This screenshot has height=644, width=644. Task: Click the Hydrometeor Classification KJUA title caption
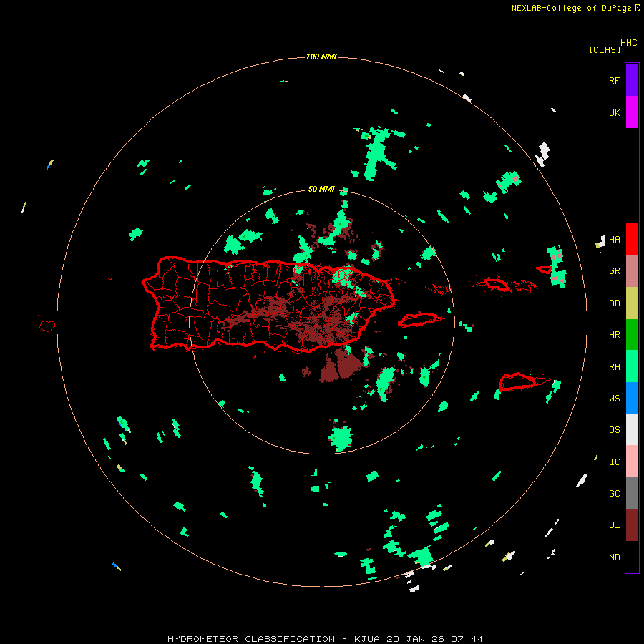pyautogui.click(x=325, y=639)
